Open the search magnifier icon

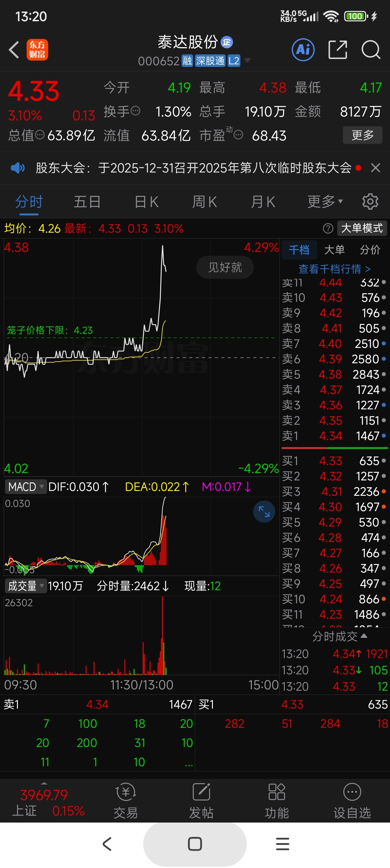point(371,50)
